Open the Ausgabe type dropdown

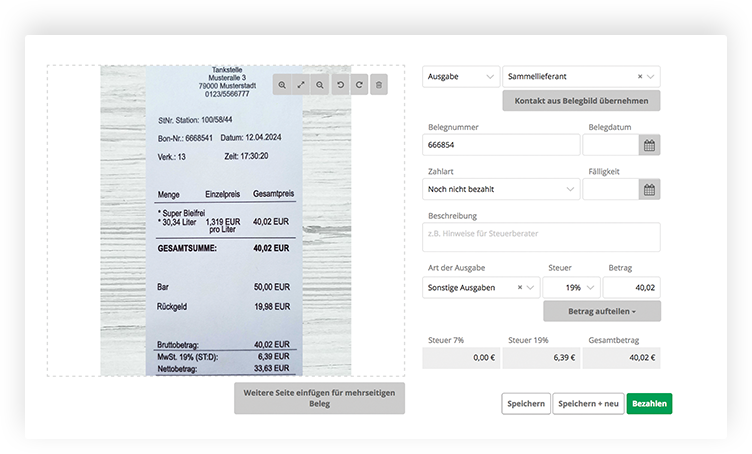[x=461, y=77]
